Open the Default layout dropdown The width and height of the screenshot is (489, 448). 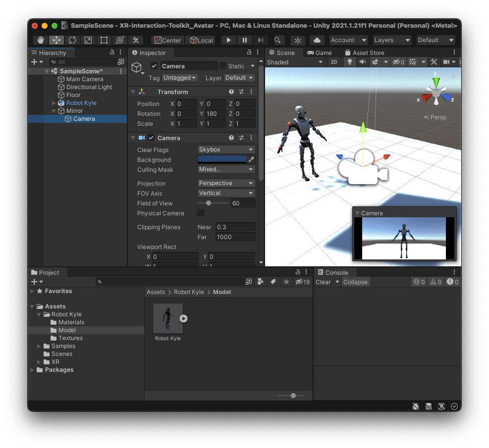tap(435, 40)
